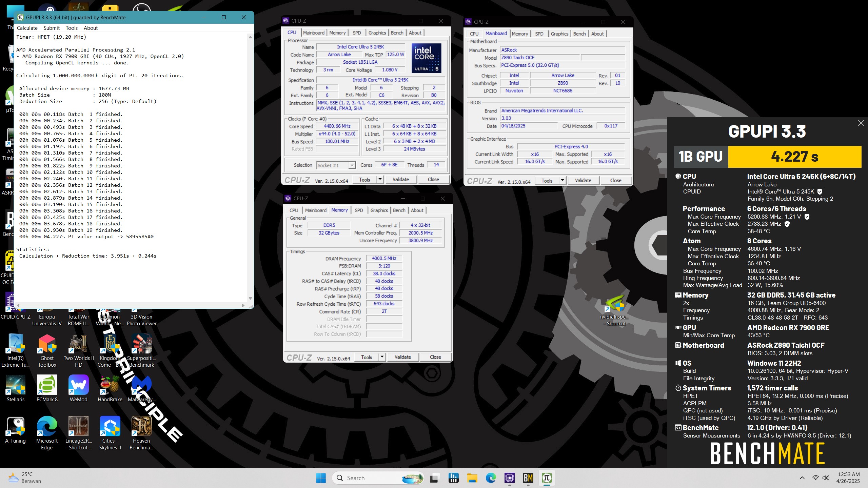
Task: Open the Calculate menu in GPUPI
Action: click(x=27, y=28)
